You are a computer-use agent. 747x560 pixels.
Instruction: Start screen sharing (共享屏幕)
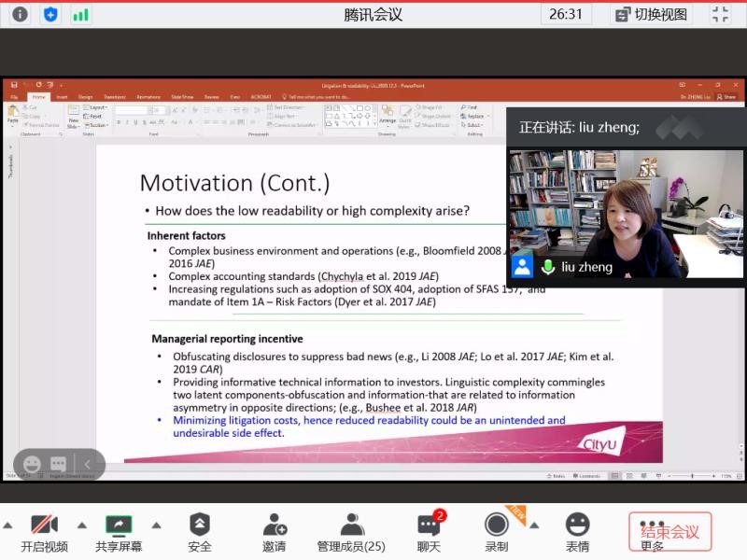119,531
